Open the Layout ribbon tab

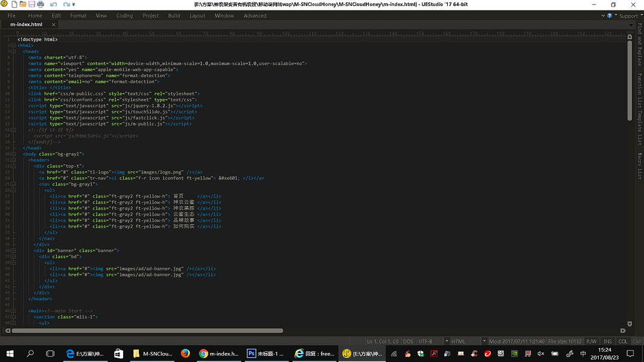197,16
